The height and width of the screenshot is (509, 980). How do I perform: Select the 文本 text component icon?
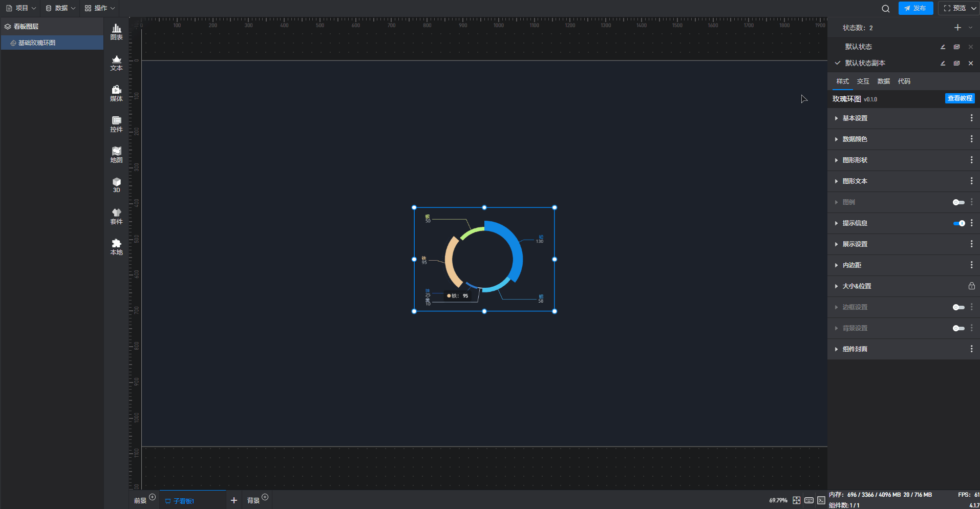(116, 62)
